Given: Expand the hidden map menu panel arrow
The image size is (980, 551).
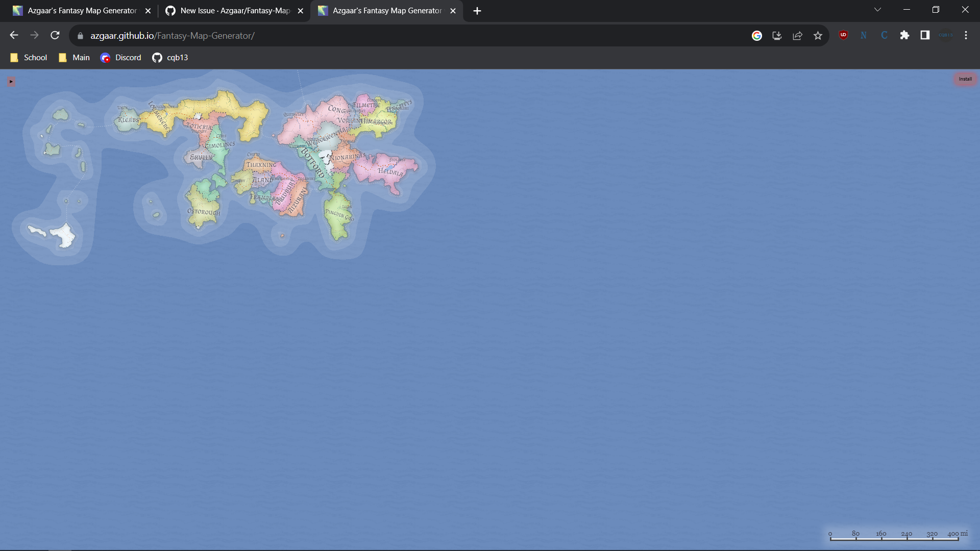Looking at the screenshot, I should coord(10,81).
